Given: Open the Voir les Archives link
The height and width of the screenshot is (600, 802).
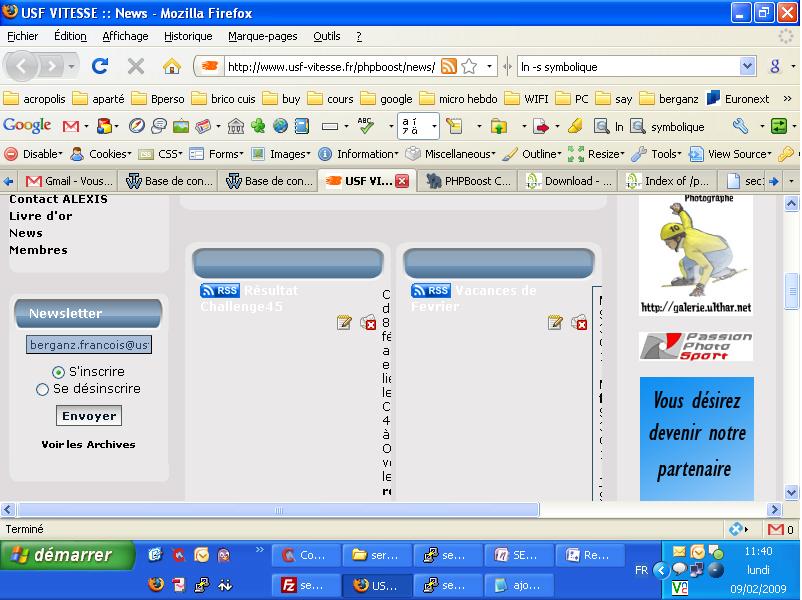Looking at the screenshot, I should click(x=88, y=444).
